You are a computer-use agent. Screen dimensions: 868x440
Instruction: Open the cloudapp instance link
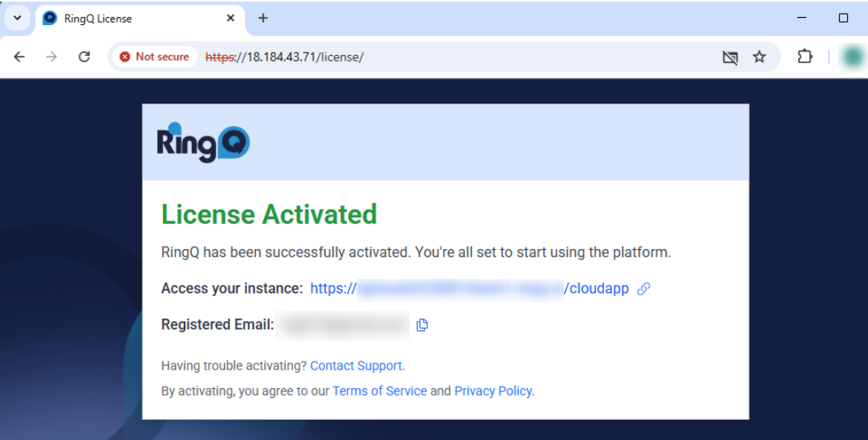(x=470, y=289)
